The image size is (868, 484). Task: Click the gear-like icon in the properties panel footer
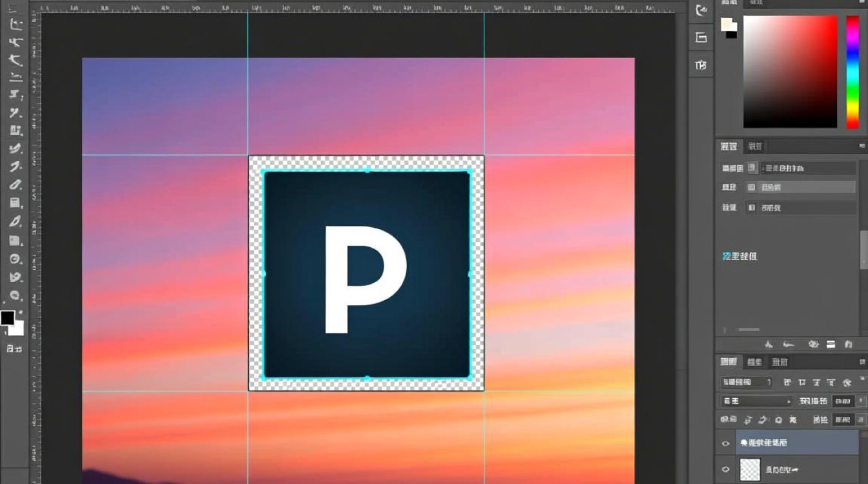pos(814,345)
